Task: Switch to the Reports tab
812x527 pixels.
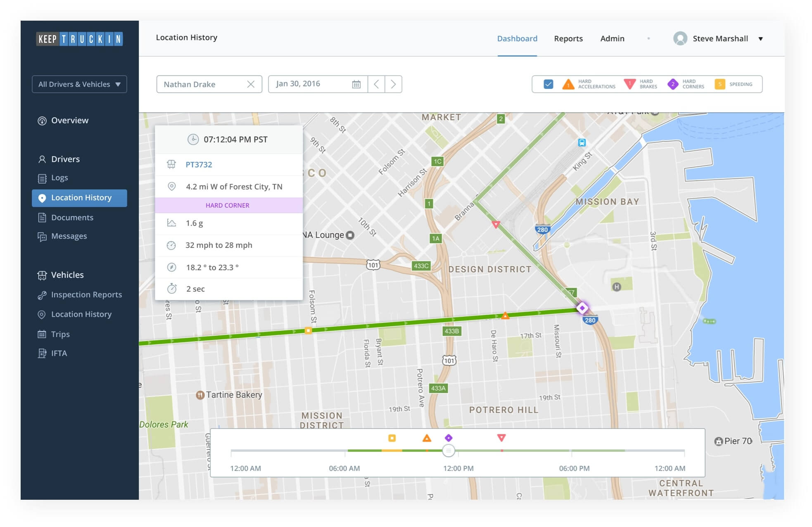Action: pos(568,38)
